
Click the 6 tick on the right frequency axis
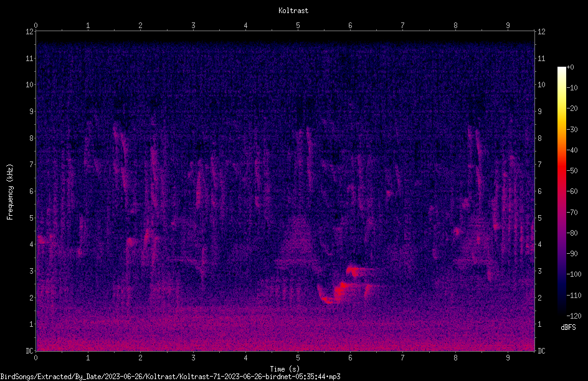click(x=539, y=191)
